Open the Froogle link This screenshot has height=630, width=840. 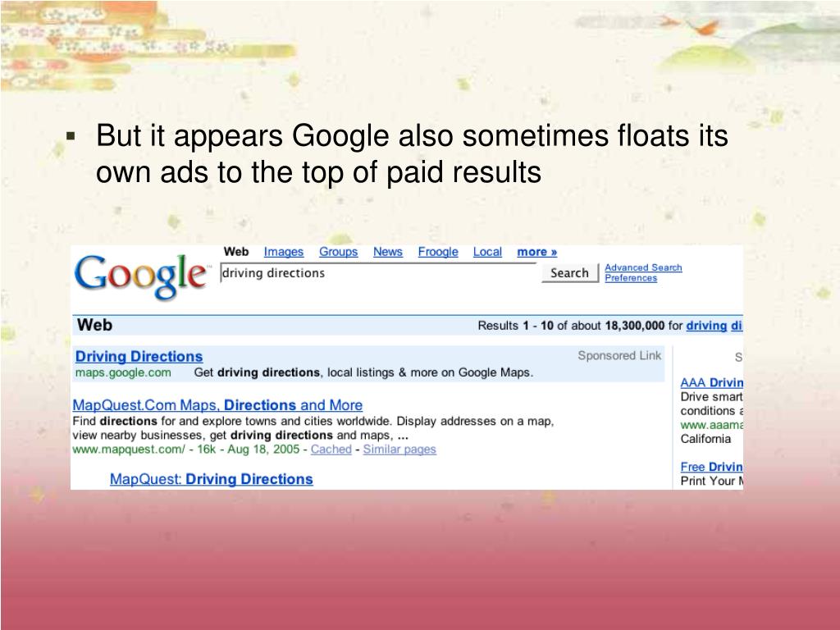click(x=438, y=252)
